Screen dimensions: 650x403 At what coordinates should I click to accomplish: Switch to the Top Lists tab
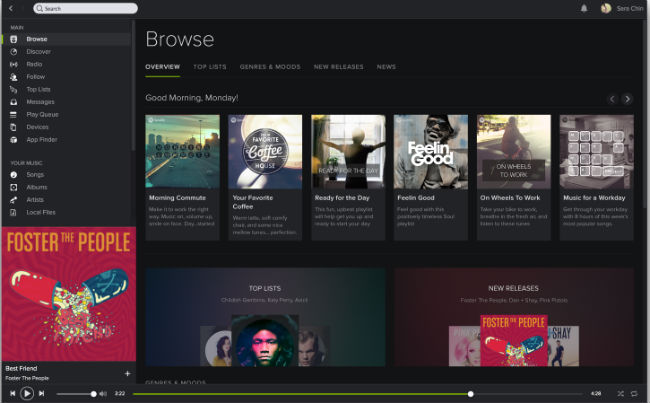pos(210,67)
